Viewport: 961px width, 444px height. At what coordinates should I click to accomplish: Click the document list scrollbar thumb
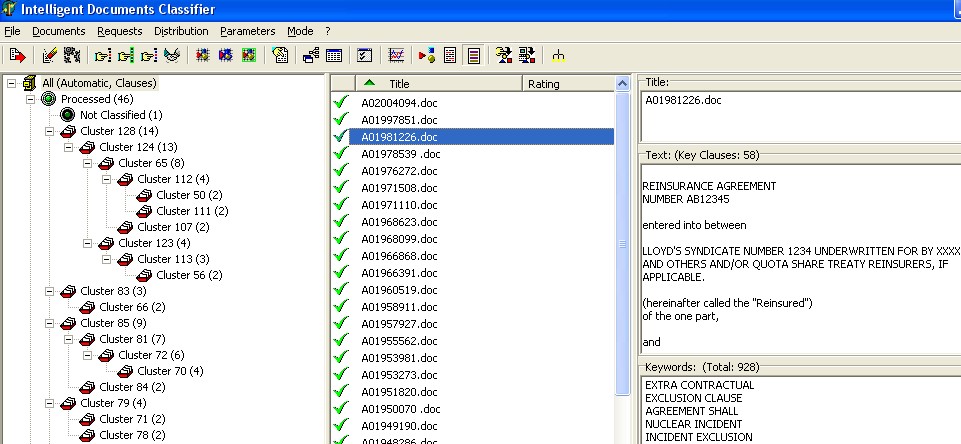click(622, 243)
